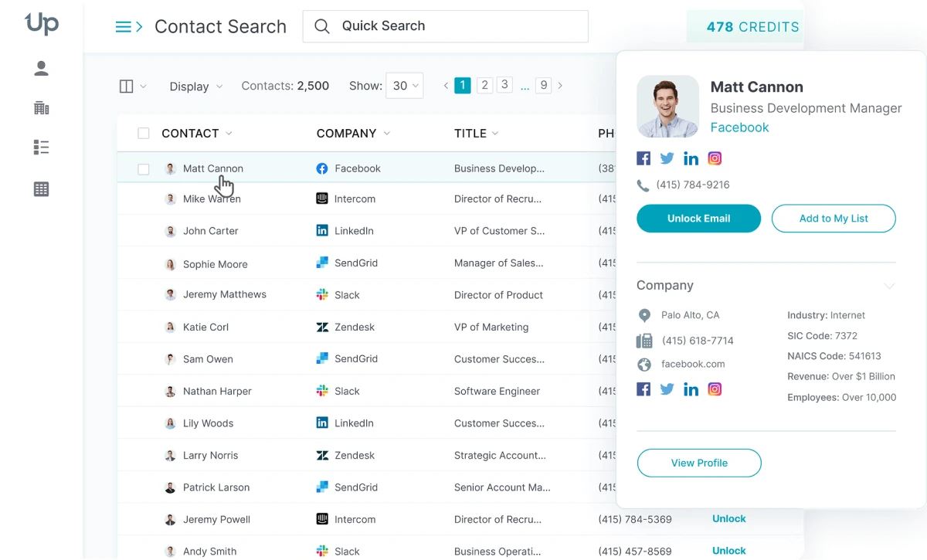Screen dimensions: 927x560
Task: Go to next page arrow
Action: (x=560, y=86)
